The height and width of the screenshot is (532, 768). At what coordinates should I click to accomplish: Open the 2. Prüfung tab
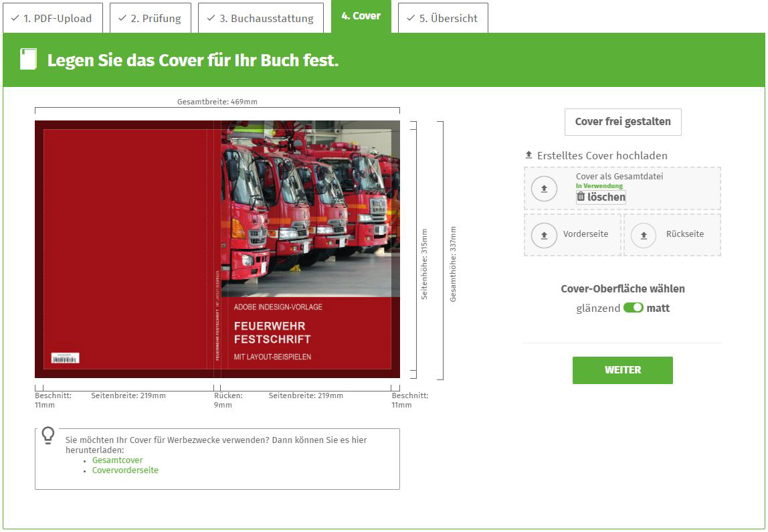(x=150, y=18)
